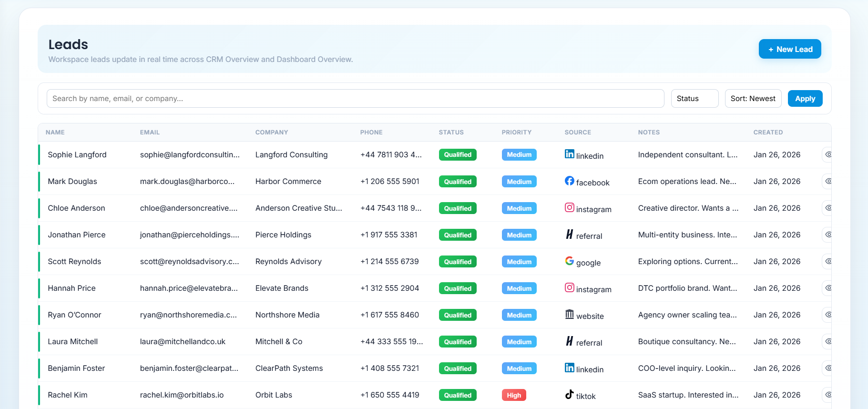Click the referral icon for Jonathan Pierce
The width and height of the screenshot is (868, 409).
(569, 234)
